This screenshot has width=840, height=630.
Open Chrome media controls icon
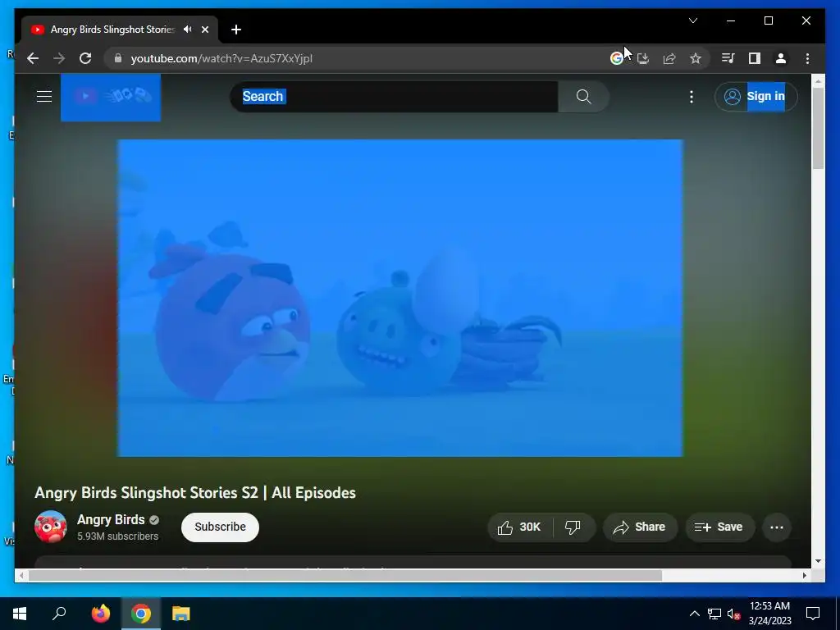[728, 58]
